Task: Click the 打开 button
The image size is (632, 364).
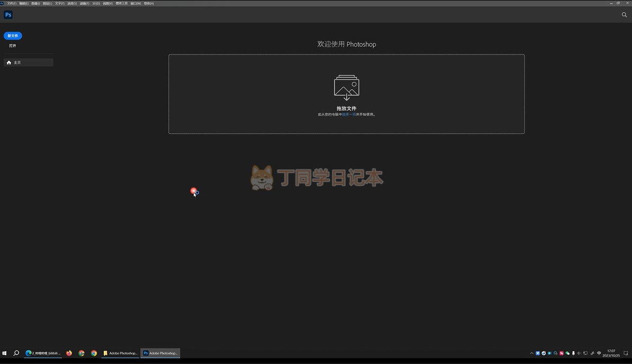Action: click(13, 46)
